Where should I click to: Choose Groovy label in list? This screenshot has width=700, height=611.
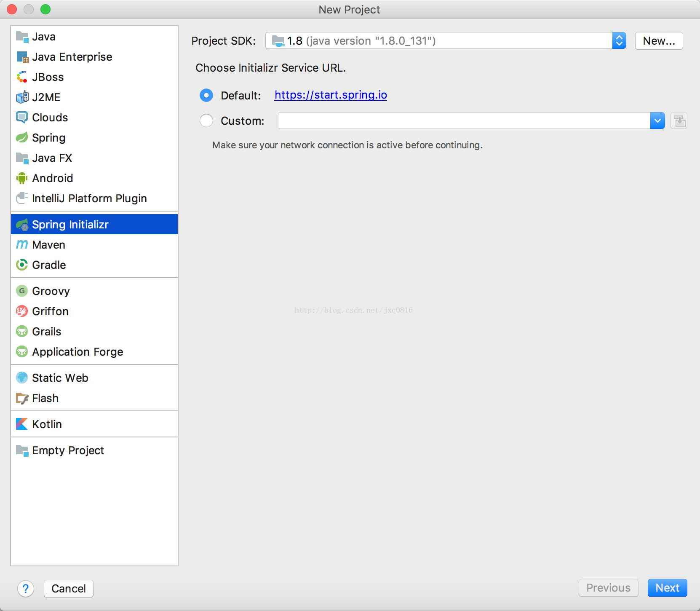[51, 291]
